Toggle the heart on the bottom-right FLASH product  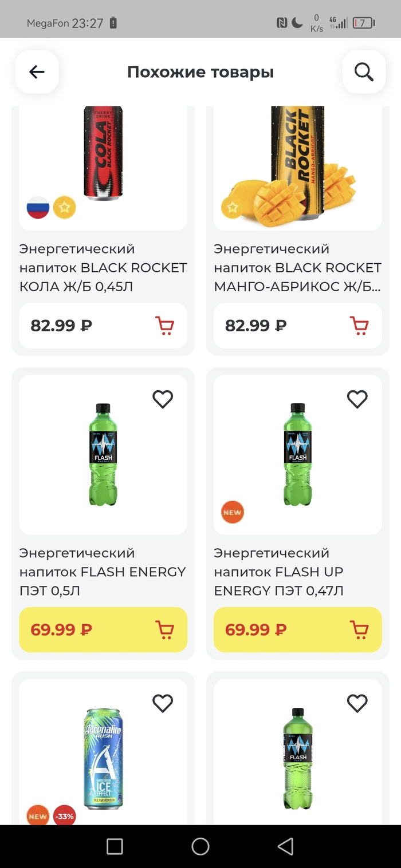pos(357,703)
